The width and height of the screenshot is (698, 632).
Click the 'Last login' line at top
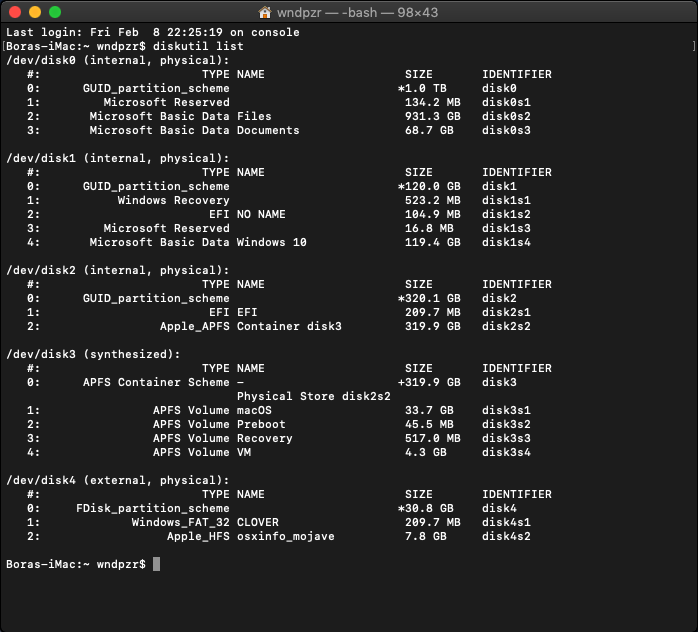[152, 33]
